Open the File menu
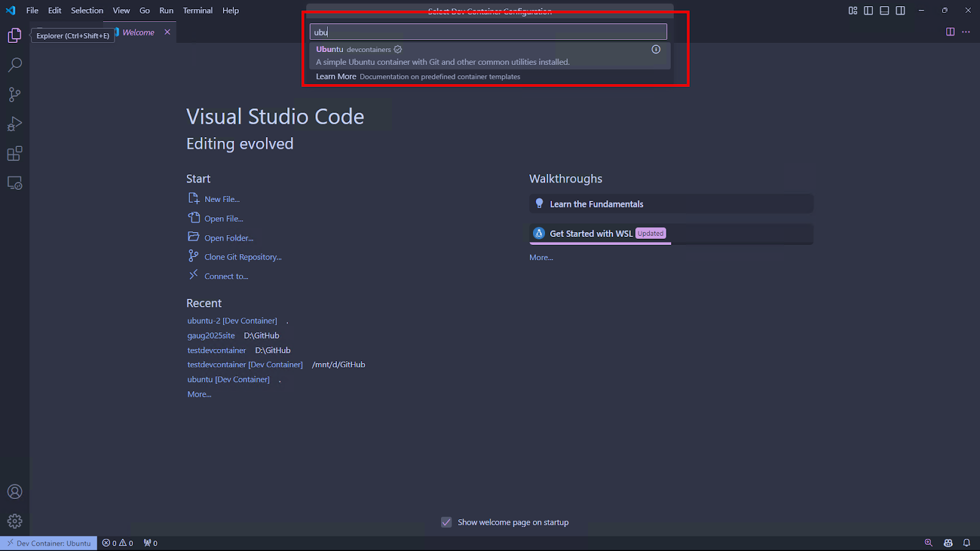Image resolution: width=980 pixels, height=551 pixels. point(32,10)
